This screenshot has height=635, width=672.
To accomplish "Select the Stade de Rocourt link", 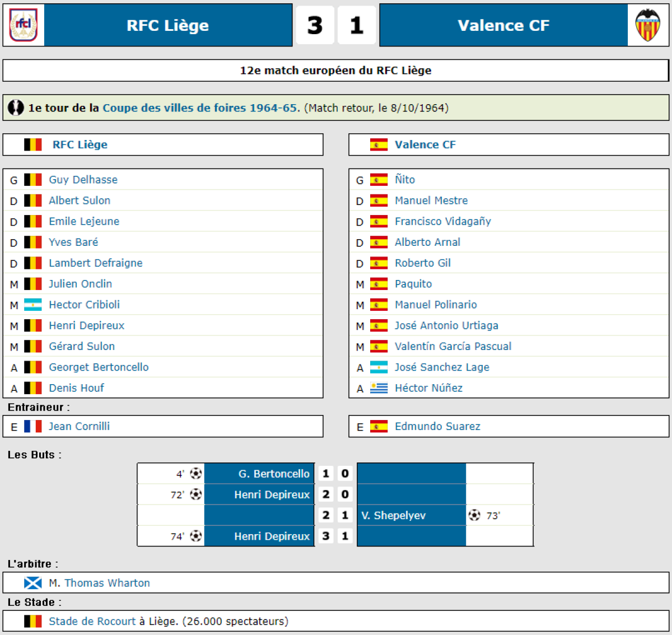I will click(x=92, y=621).
